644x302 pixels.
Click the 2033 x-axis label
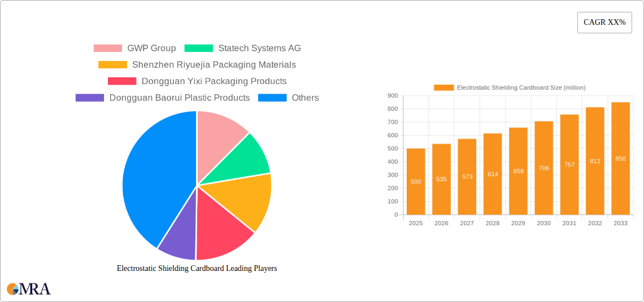[x=621, y=223]
